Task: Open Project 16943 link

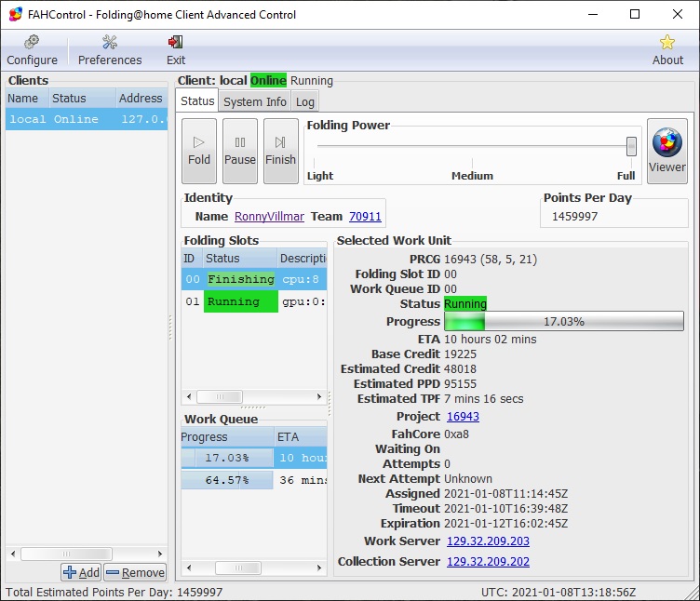Action: pyautogui.click(x=463, y=416)
